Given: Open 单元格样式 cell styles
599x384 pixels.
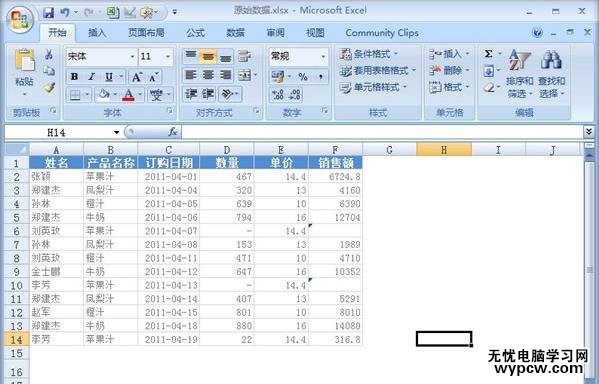Looking at the screenshot, I should (x=373, y=87).
